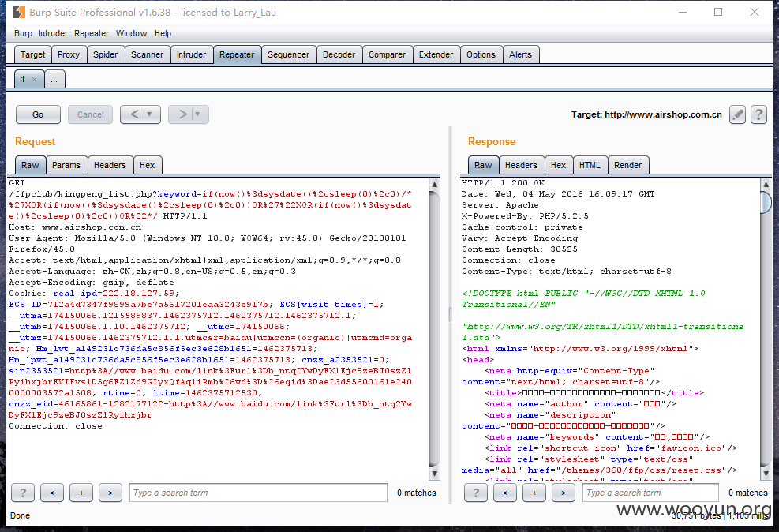Go to next match in response search
Viewport: 779px width, 532px height.
click(x=564, y=493)
